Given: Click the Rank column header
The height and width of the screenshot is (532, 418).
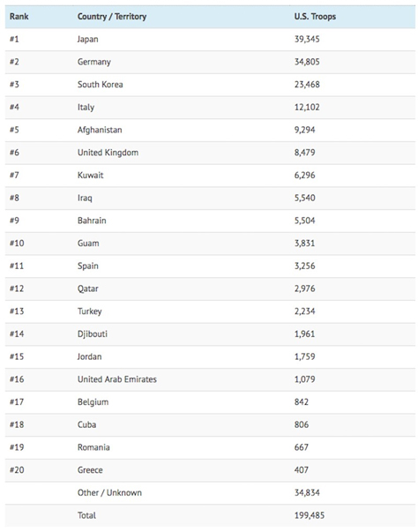Looking at the screenshot, I should click(19, 17).
